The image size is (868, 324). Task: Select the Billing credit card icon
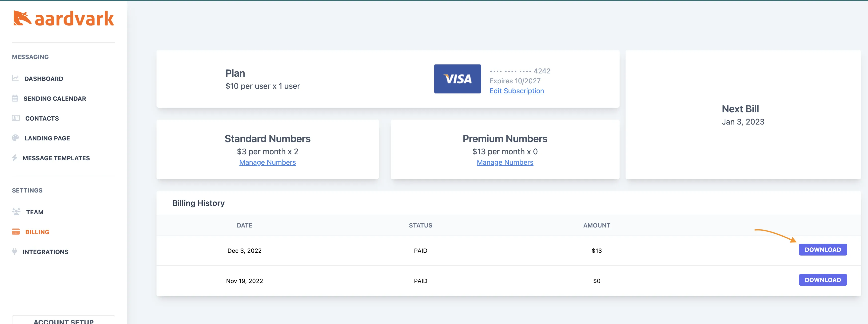pos(15,232)
